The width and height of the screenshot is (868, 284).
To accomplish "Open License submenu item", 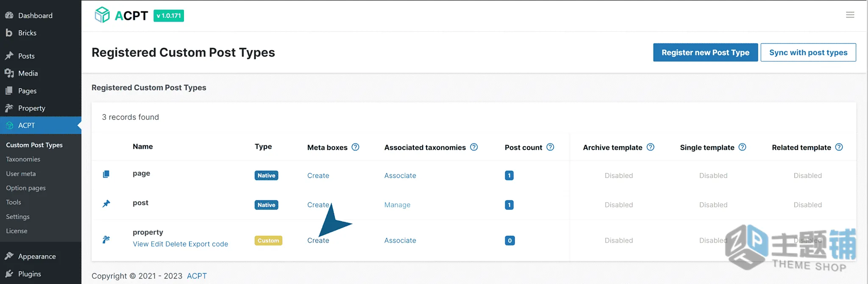I will click(x=17, y=231).
